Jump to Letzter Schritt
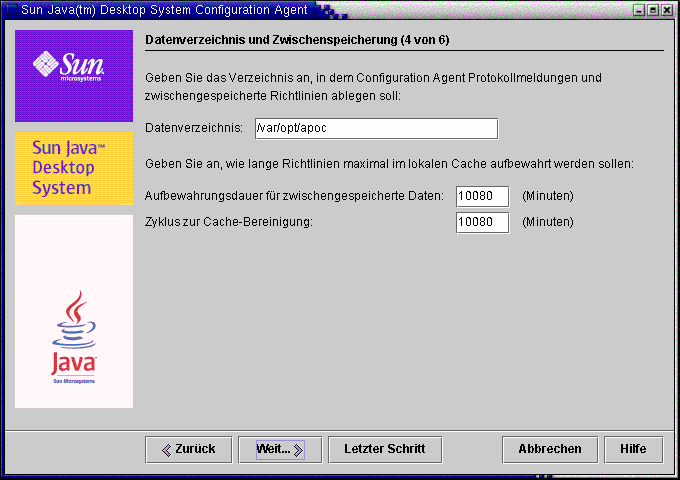 pyautogui.click(x=385, y=450)
